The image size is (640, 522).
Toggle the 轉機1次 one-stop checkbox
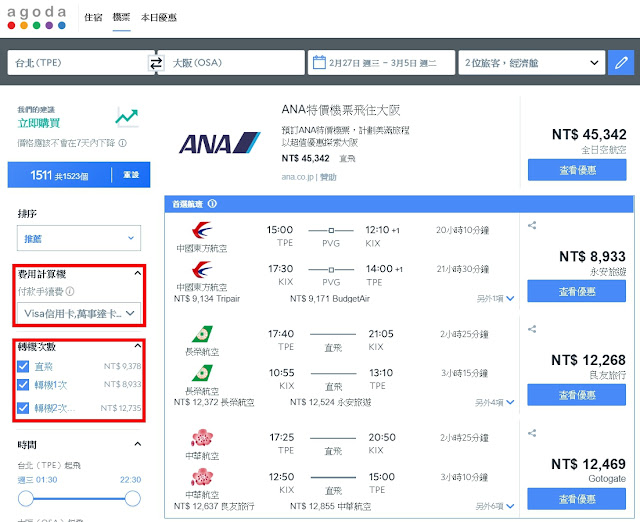[23, 384]
